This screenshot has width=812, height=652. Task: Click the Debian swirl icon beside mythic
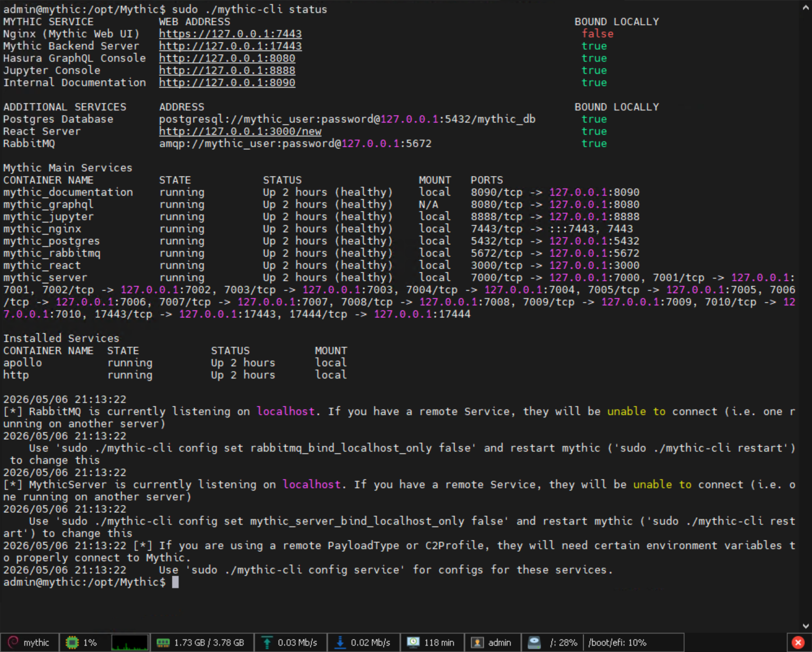14,642
